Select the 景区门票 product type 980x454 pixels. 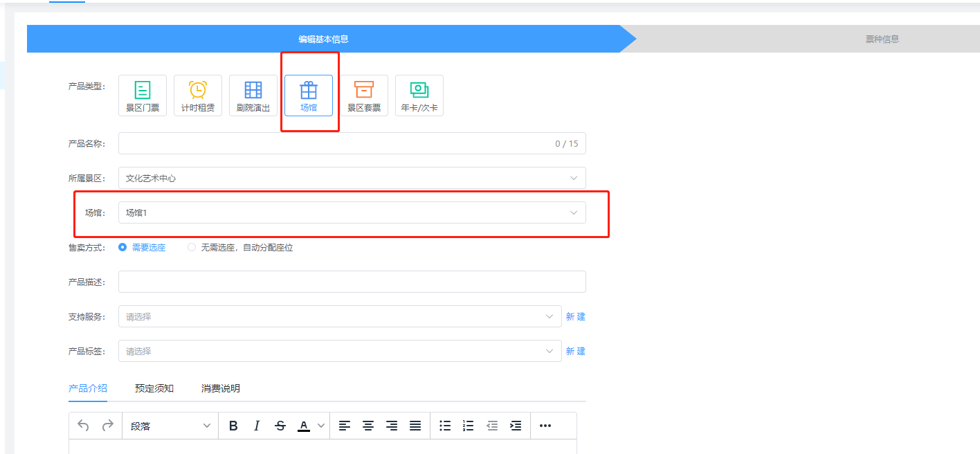(x=142, y=96)
